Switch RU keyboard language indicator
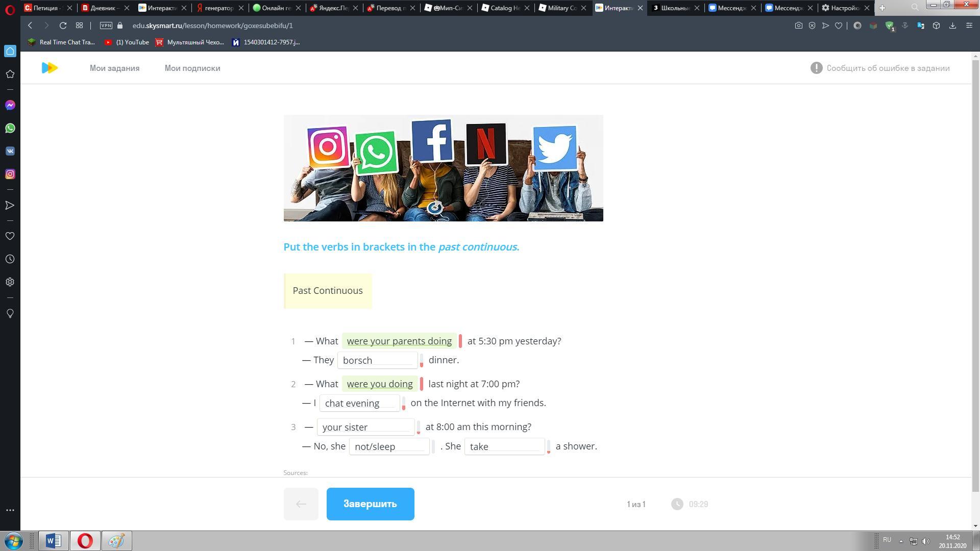Screen dimensions: 980x551 [x=887, y=540]
